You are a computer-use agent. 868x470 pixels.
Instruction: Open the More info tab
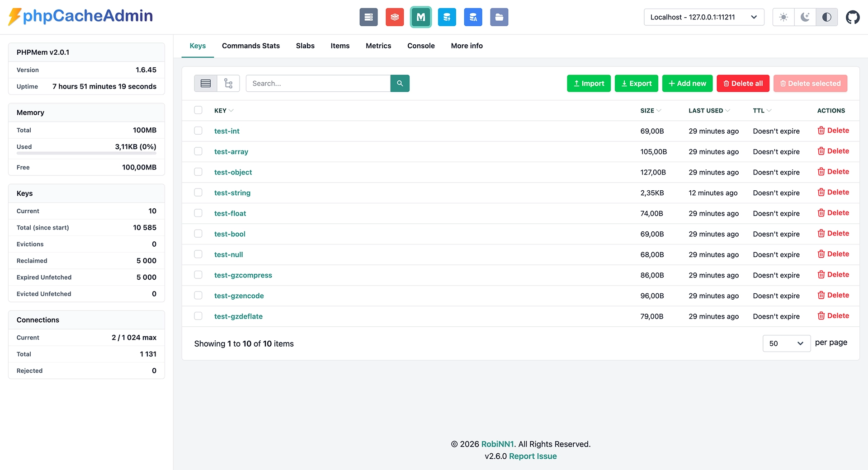[467, 46]
